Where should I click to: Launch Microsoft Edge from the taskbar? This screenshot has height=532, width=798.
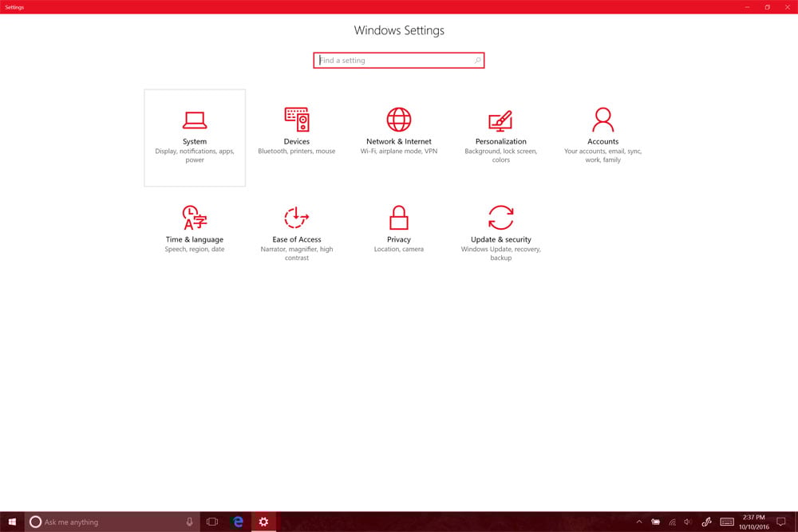tap(237, 521)
